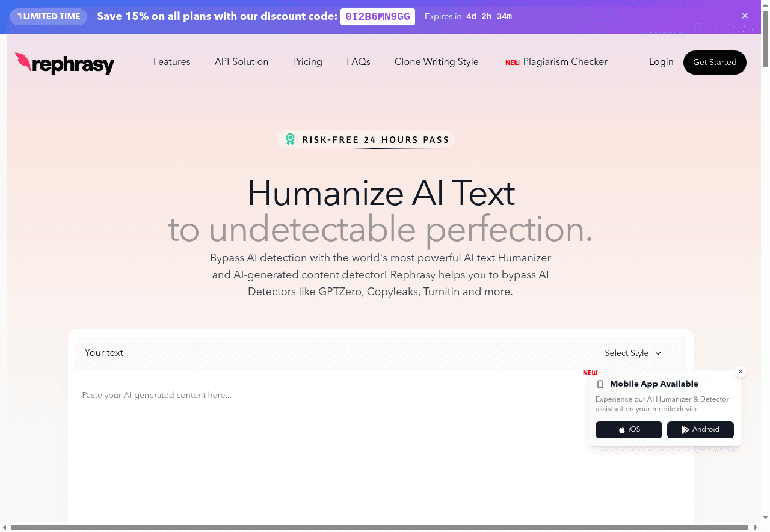This screenshot has width=770, height=532.
Task: Click the Rephrasy feather logo
Action: 23,61
